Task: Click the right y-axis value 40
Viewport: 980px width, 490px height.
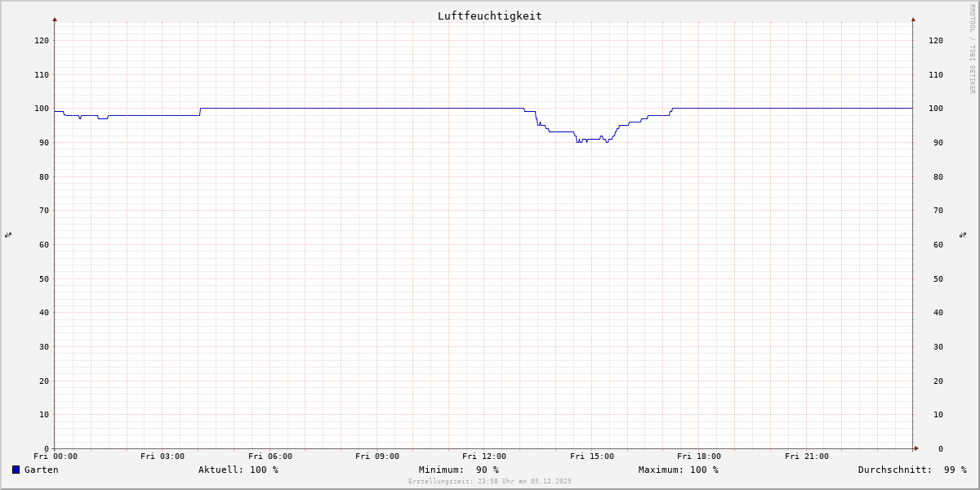Action: coord(938,313)
